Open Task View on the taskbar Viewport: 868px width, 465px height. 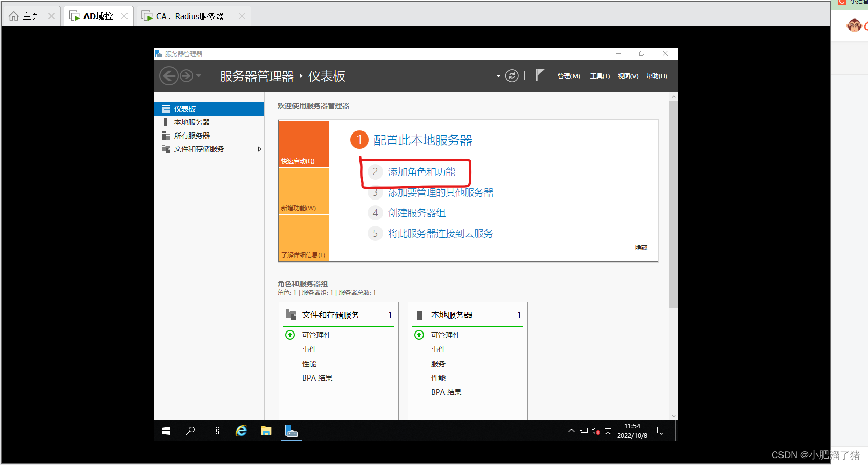[215, 431]
